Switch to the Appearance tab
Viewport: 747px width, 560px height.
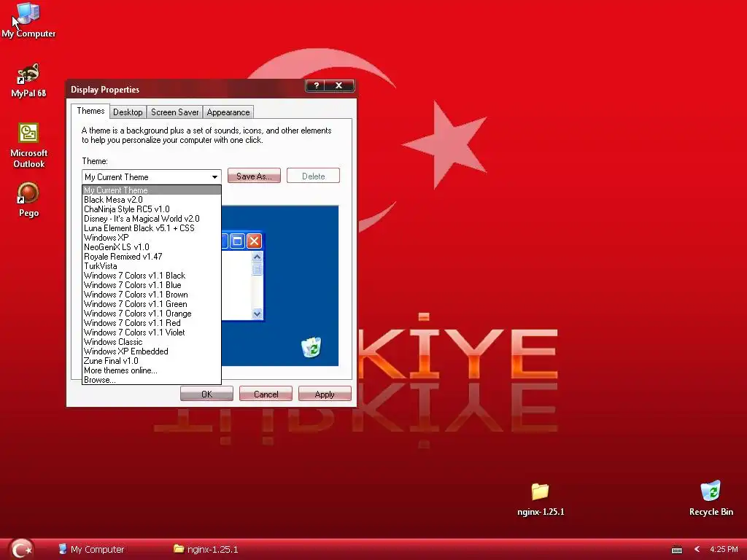[228, 112]
